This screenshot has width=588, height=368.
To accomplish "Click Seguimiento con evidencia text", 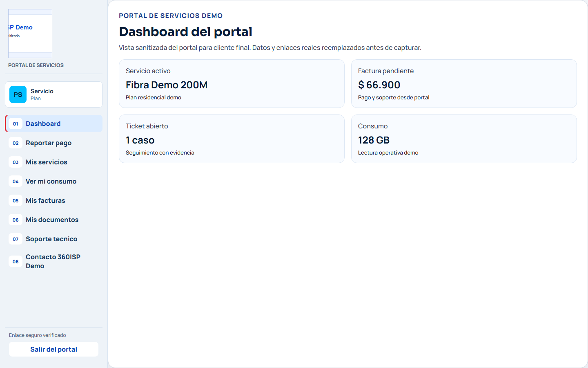I will coord(160,153).
